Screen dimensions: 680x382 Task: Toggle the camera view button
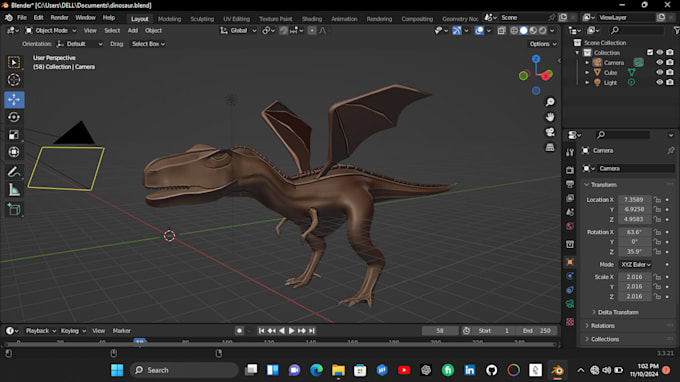pyautogui.click(x=550, y=132)
